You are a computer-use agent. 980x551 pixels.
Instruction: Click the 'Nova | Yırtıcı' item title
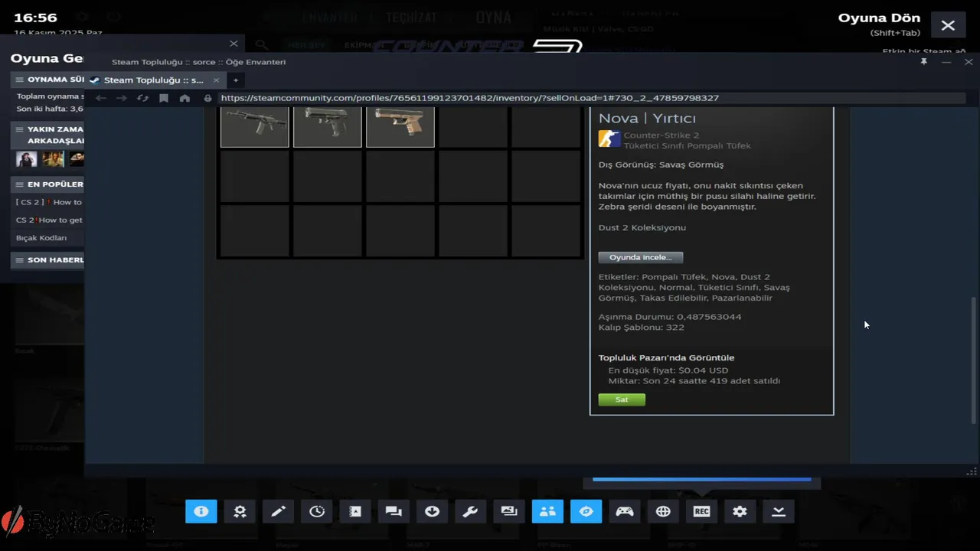(x=647, y=119)
